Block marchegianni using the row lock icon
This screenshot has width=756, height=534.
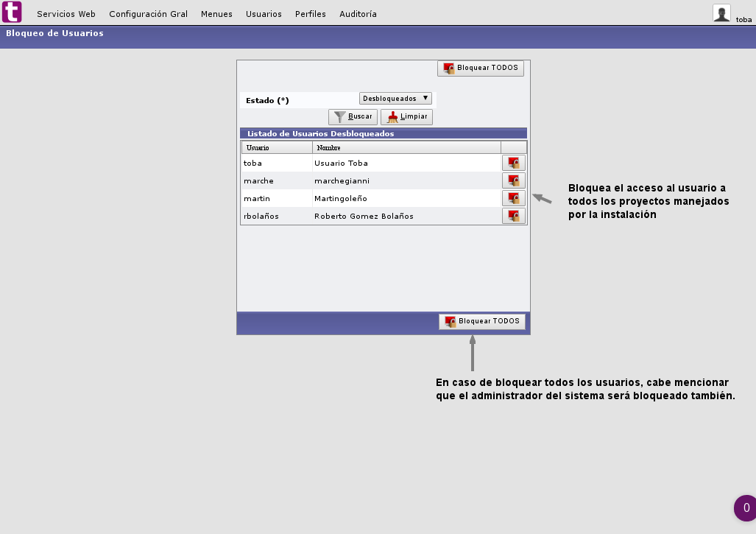tap(513, 180)
